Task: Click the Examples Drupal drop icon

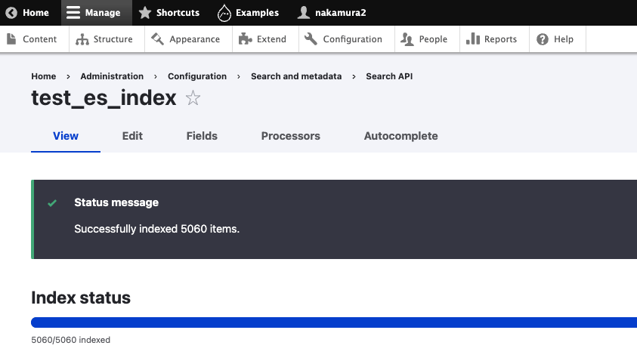Action: (x=224, y=13)
